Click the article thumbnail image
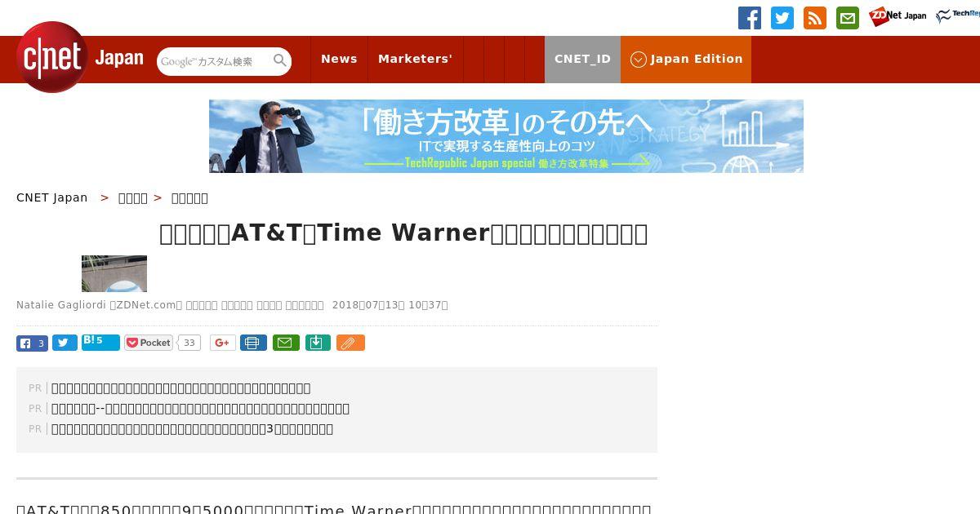Viewport: 980px width, 514px height. point(114,273)
